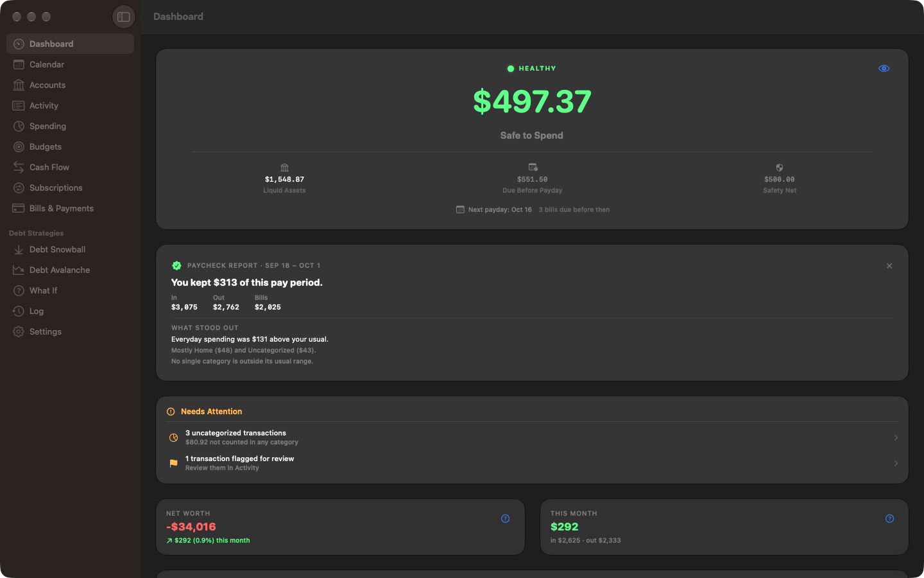Click the Debt Avalanche chart icon

19,270
